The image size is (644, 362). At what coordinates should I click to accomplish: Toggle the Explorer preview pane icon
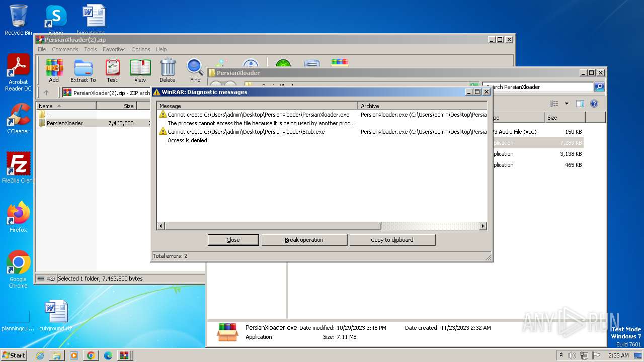point(580,104)
